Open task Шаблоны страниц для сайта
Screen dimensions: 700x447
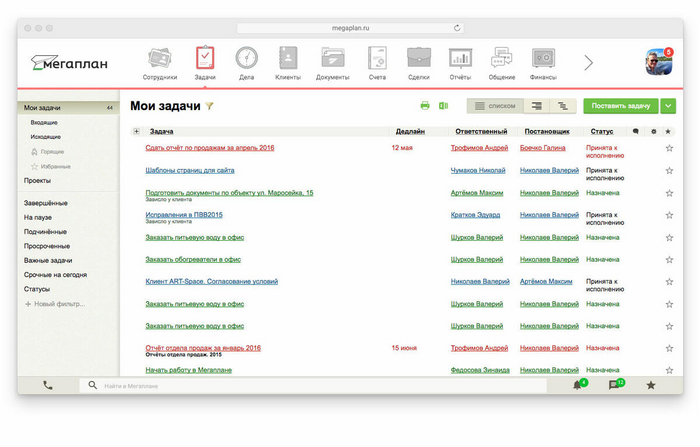pos(190,170)
